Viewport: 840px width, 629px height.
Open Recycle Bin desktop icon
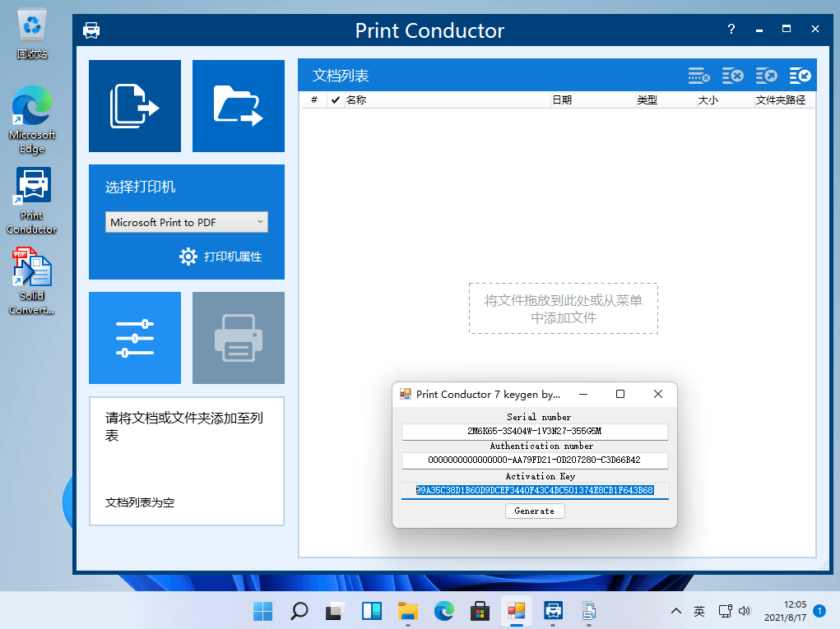(32, 34)
